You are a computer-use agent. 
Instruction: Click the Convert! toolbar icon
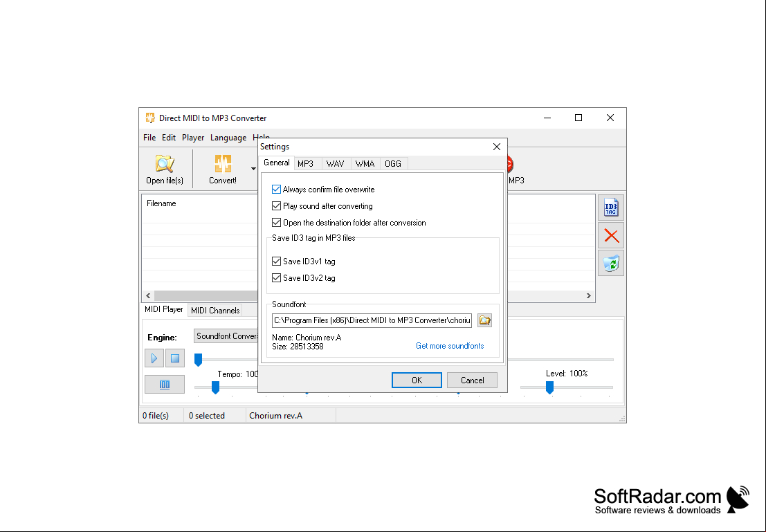(x=223, y=169)
